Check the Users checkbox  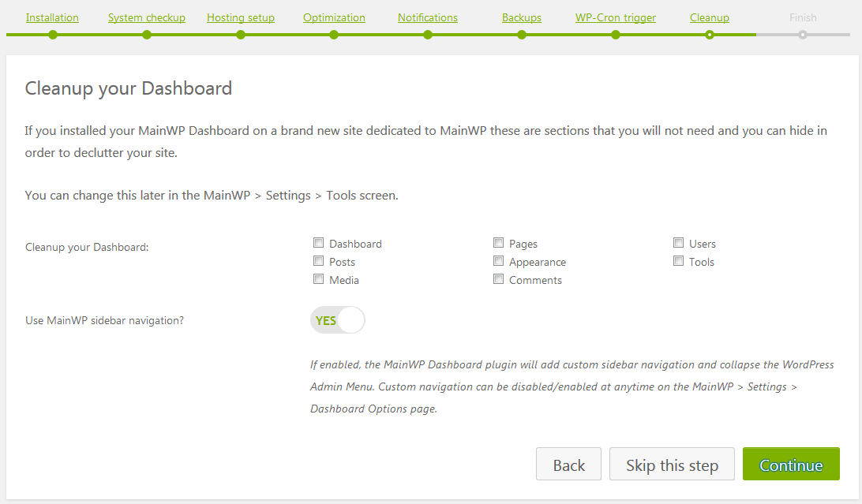(679, 243)
